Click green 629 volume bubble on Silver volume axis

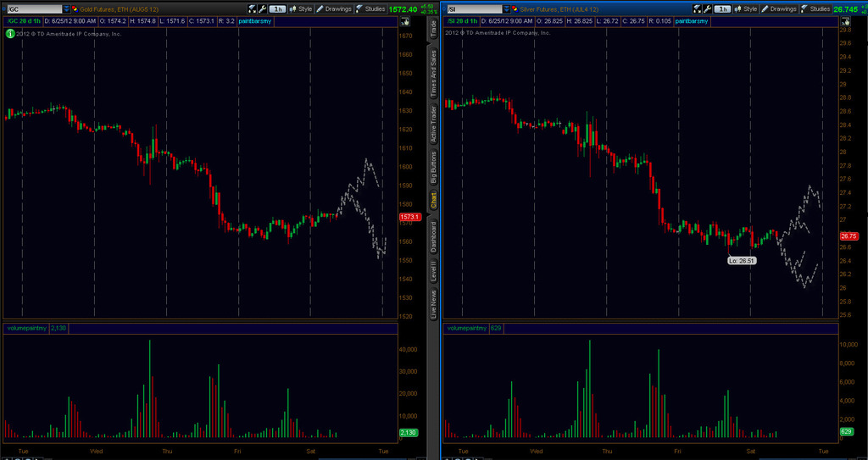(846, 431)
